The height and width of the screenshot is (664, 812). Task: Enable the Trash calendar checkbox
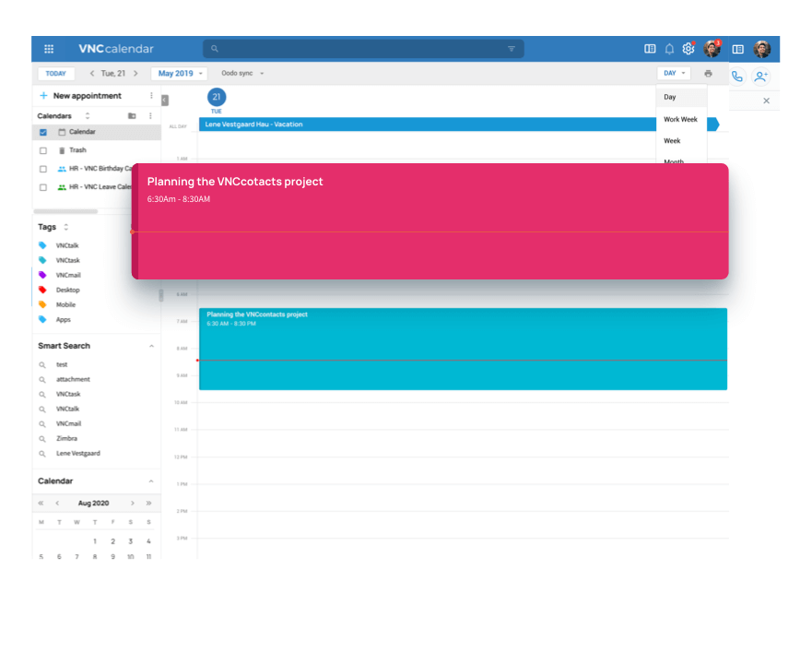click(x=43, y=150)
